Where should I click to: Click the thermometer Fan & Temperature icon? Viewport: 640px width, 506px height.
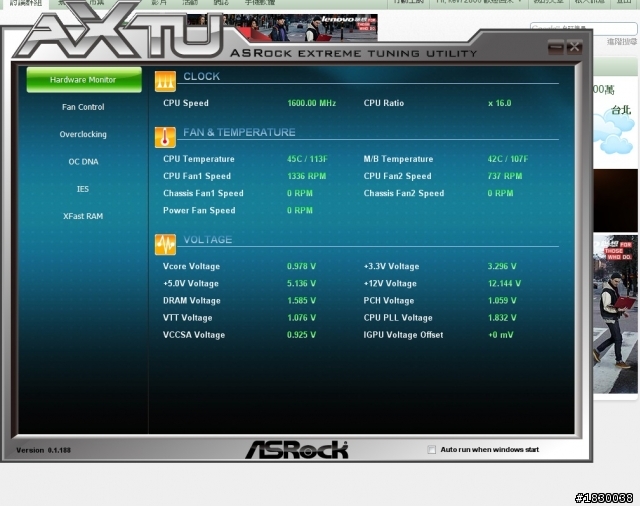point(165,137)
